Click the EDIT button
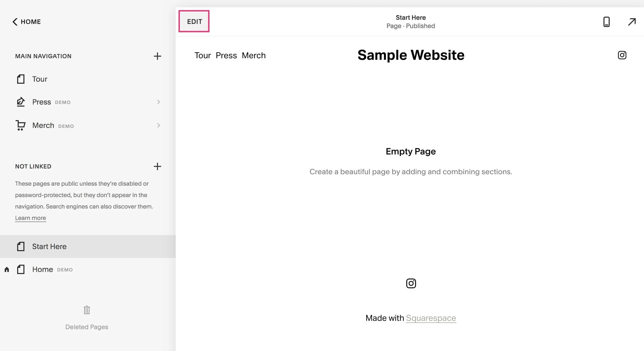Viewport: 644px width, 351px height. (x=194, y=22)
